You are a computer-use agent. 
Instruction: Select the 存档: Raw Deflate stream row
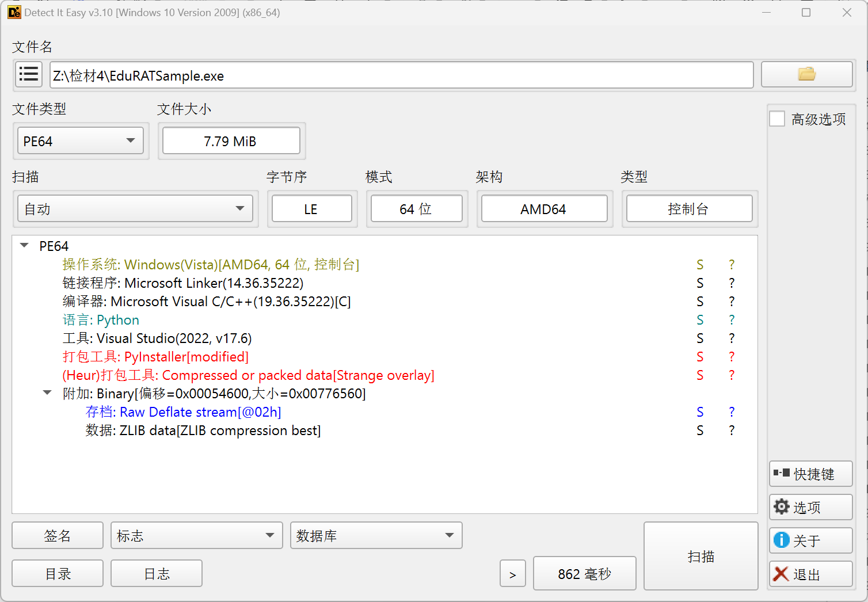(183, 412)
